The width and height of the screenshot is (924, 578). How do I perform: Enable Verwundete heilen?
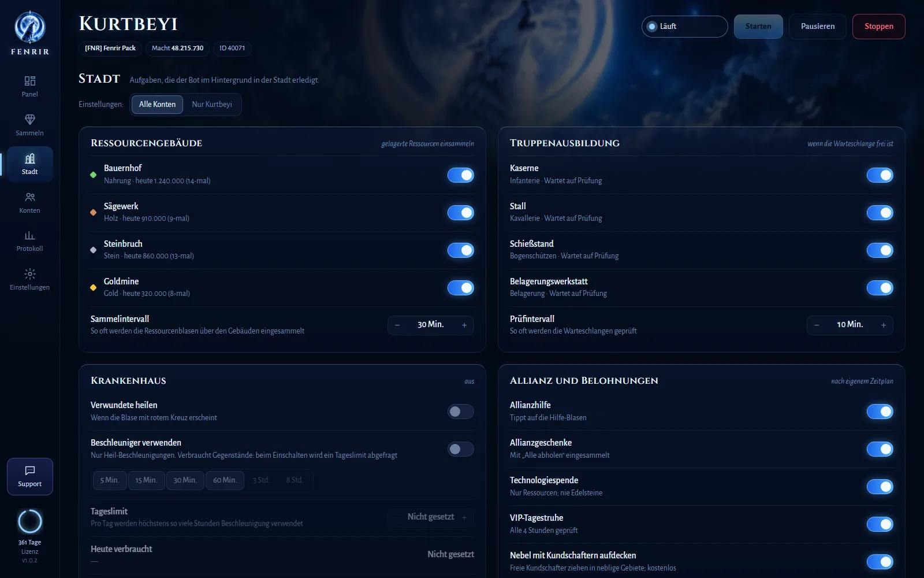coord(461,412)
